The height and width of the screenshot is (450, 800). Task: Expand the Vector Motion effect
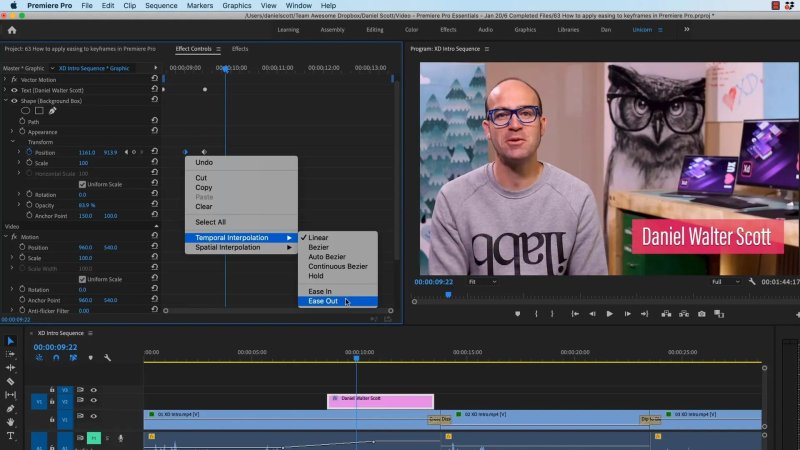pyautogui.click(x=5, y=79)
